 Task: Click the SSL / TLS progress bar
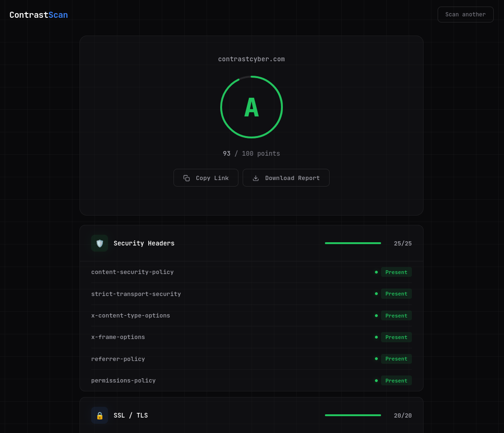pyautogui.click(x=353, y=415)
